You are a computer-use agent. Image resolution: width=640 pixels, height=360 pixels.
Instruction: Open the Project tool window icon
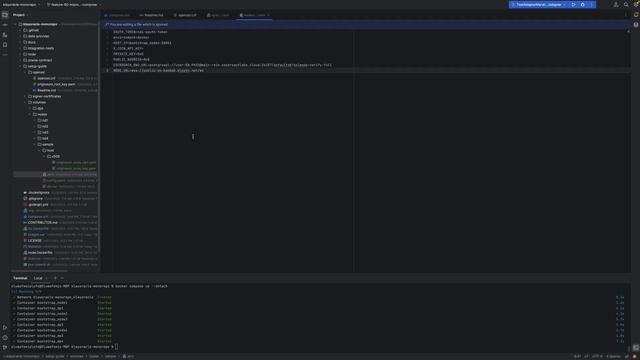tap(5, 15)
